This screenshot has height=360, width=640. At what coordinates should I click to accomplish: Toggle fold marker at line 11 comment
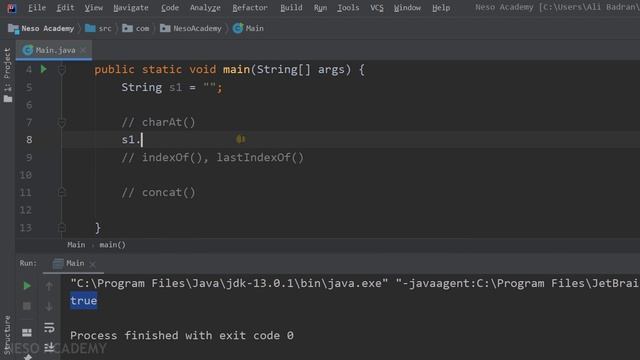(x=62, y=192)
